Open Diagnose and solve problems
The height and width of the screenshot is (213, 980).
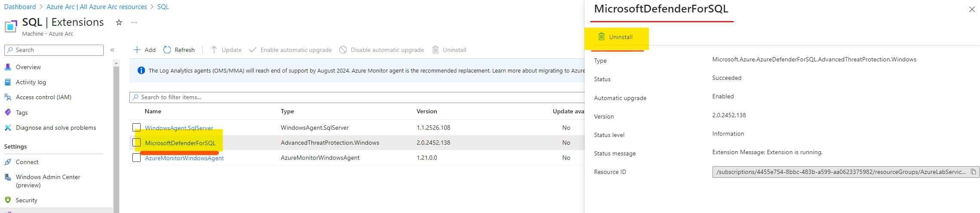click(56, 128)
